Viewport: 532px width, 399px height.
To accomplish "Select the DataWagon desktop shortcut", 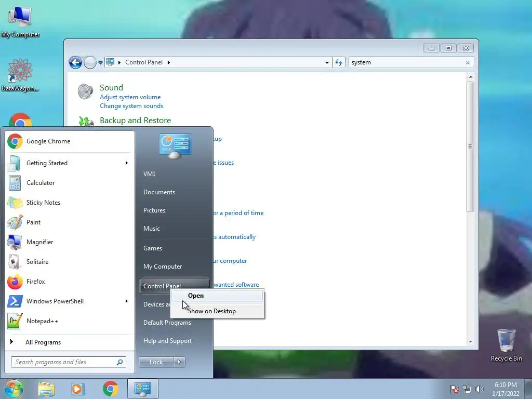I will coord(20,75).
